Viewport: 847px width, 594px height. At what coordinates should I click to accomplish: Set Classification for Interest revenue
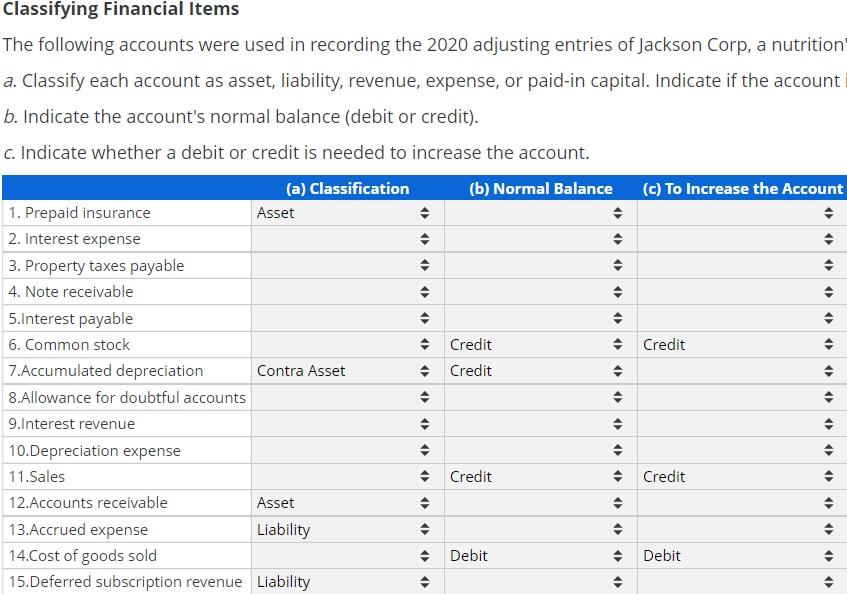347,424
